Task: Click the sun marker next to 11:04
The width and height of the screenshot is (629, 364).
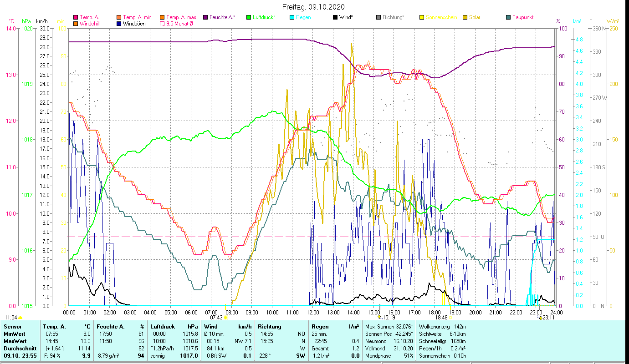Action: (x=20, y=318)
